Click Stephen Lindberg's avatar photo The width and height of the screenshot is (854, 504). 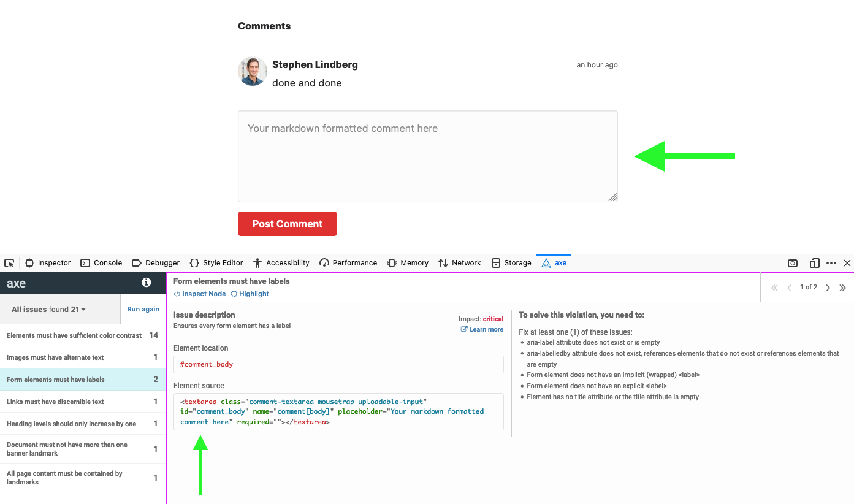(252, 71)
